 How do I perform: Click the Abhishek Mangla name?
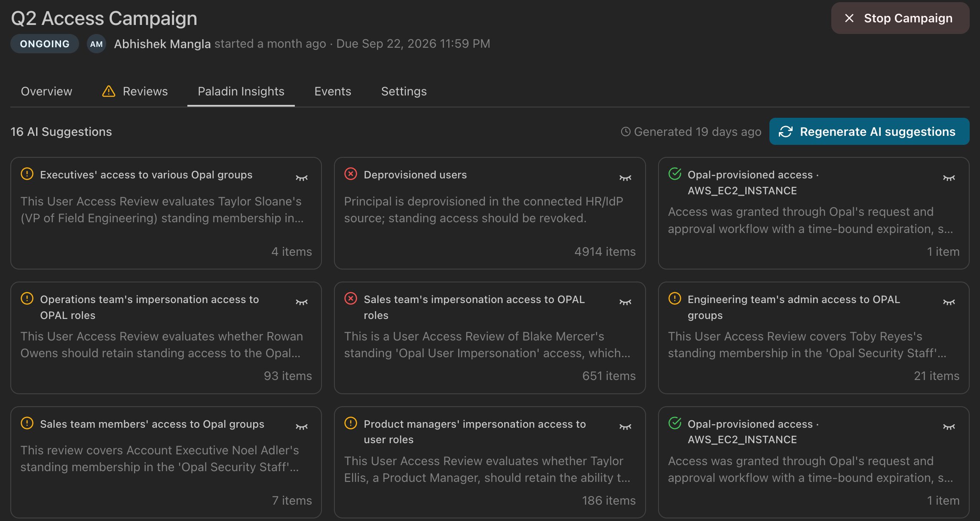(x=162, y=44)
